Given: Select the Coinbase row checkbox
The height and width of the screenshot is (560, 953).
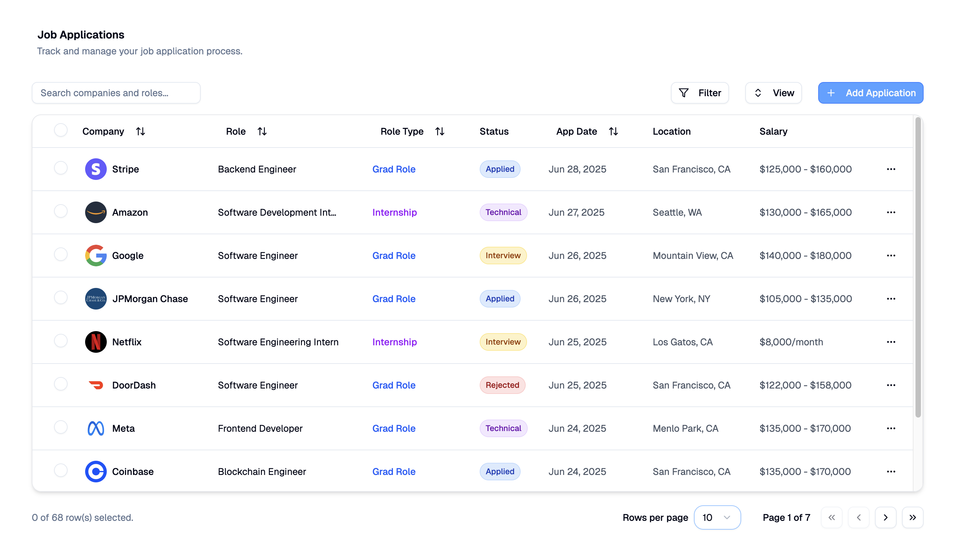Looking at the screenshot, I should point(60,470).
